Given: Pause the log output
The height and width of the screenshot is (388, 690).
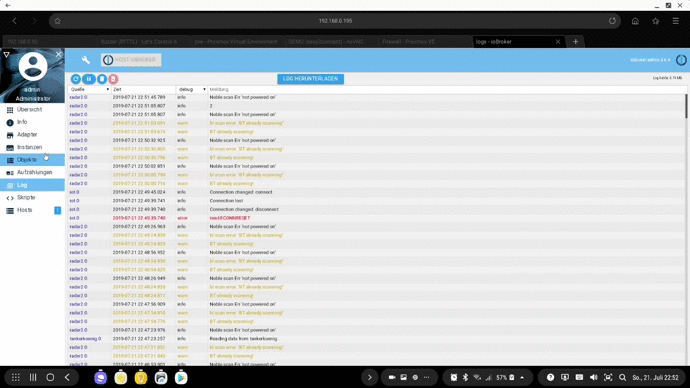Looking at the screenshot, I should [x=89, y=79].
